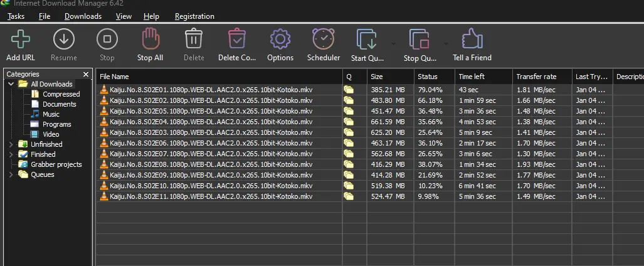
Task: Sort by Last Try column header
Action: pyautogui.click(x=592, y=77)
